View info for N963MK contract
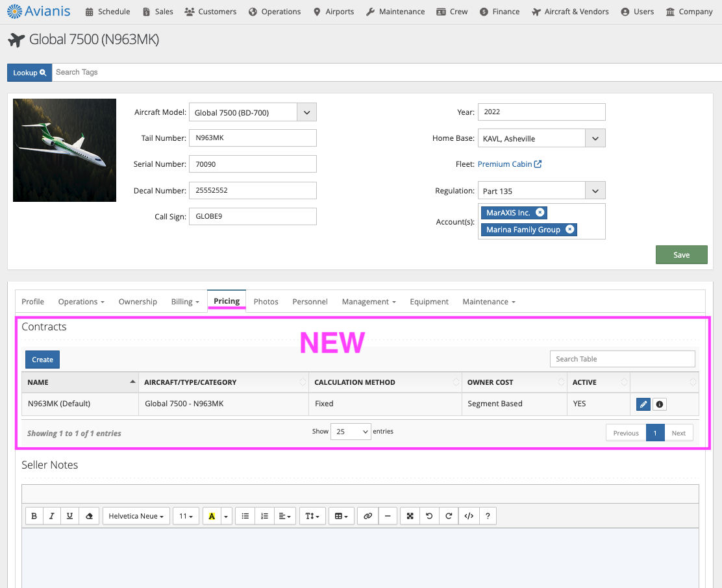Viewport: 722px width, 588px height. 660,404
